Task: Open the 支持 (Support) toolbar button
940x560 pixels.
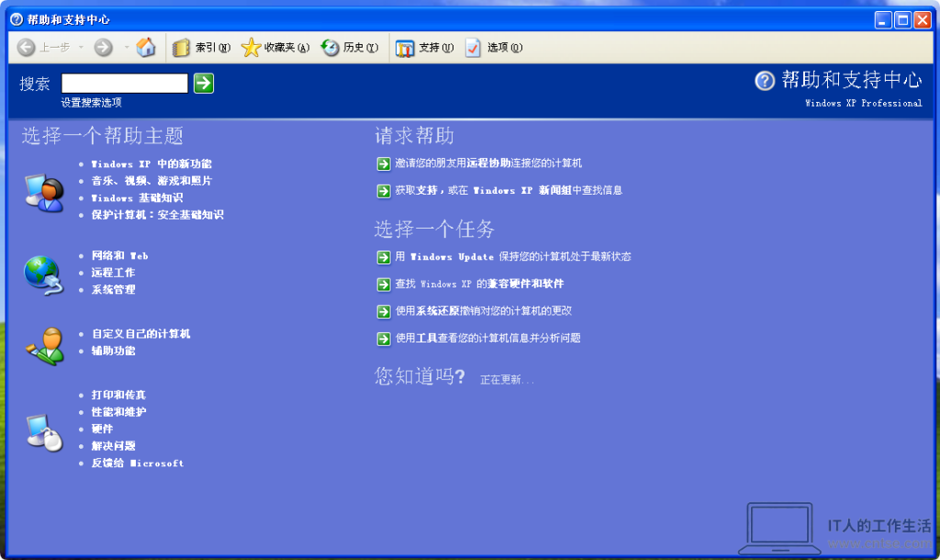Action: 424,48
